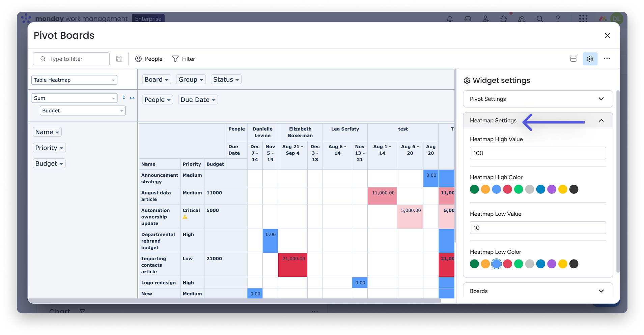Click the Heatmap High Value input field
The image size is (644, 335).
[538, 153]
